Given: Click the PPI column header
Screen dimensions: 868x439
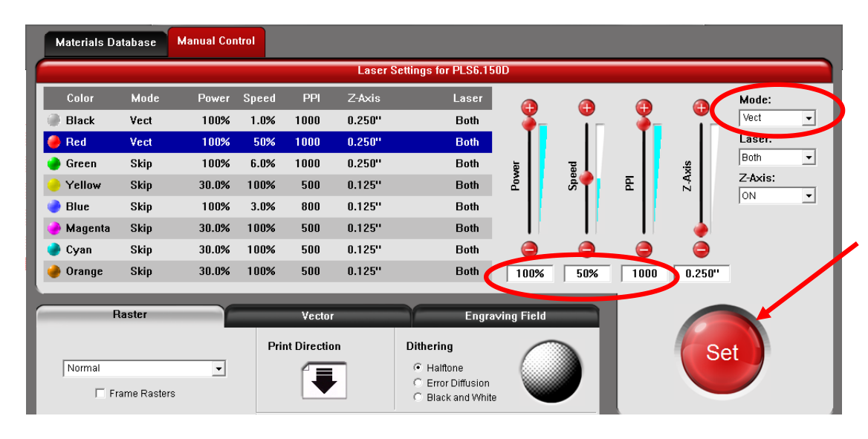Looking at the screenshot, I should 311,98.
